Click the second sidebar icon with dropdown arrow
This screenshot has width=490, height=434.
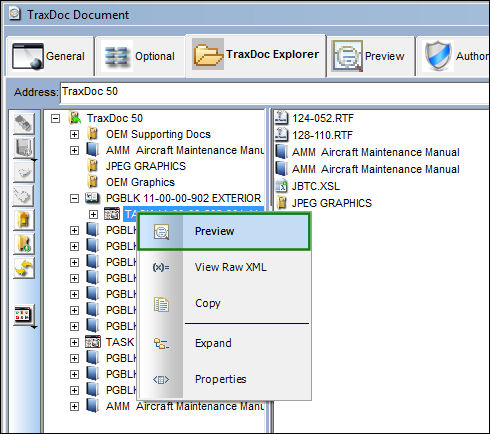(x=24, y=148)
